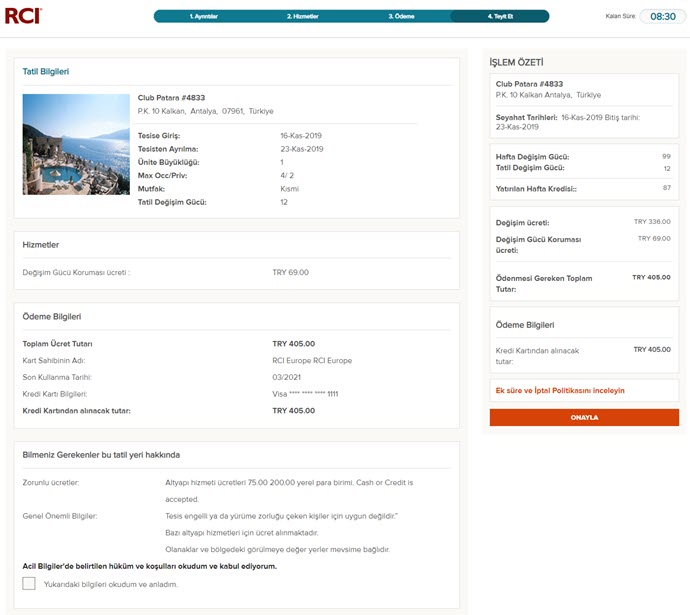This screenshot has height=615, width=690.
Task: Click 'Seyahat Tarihleri:' in summary
Action: click(x=526, y=117)
